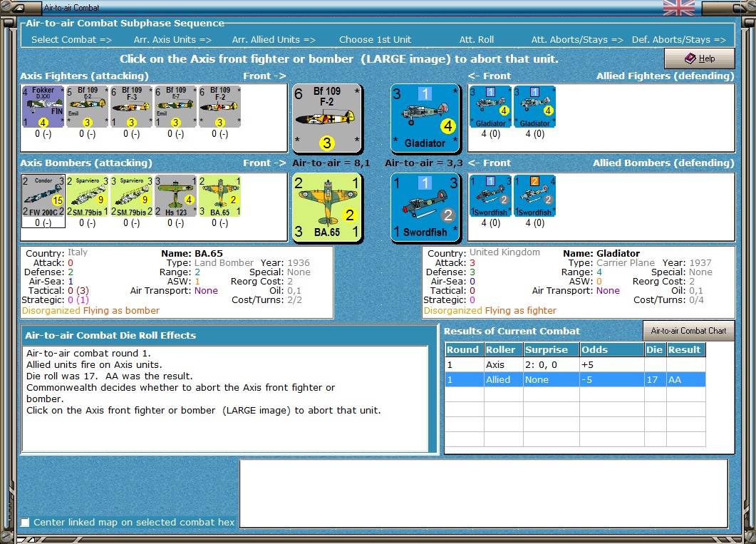
Task: Click the Condor FW 200C bomber counter
Action: pyautogui.click(x=43, y=196)
